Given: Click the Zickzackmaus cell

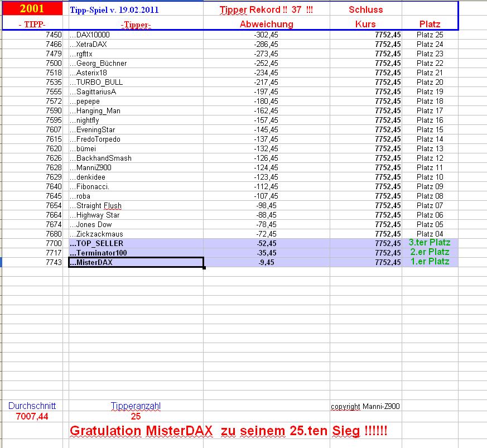Looking at the screenshot, I should 136,234.
